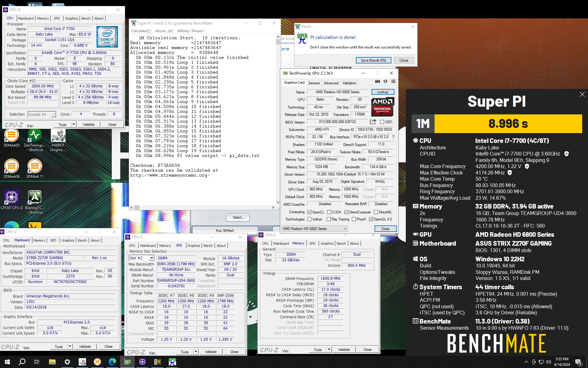Click Super PI vertical scrollbar down arrow
The width and height of the screenshot is (588, 368).
point(278,202)
